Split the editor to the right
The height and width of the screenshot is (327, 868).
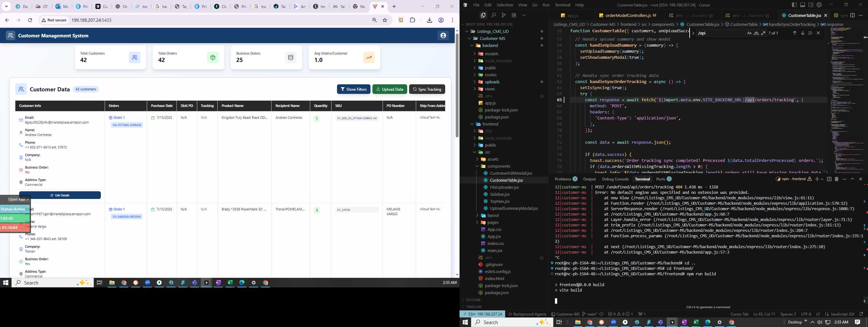(x=852, y=15)
